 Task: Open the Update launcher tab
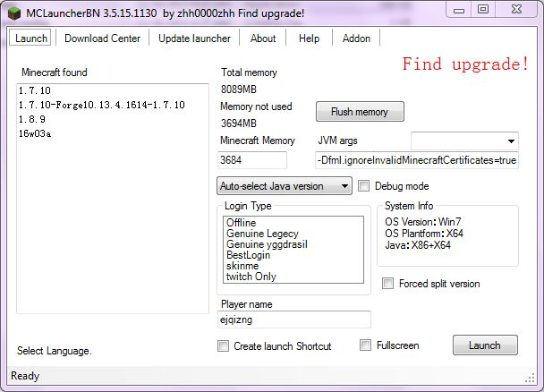[x=194, y=38]
